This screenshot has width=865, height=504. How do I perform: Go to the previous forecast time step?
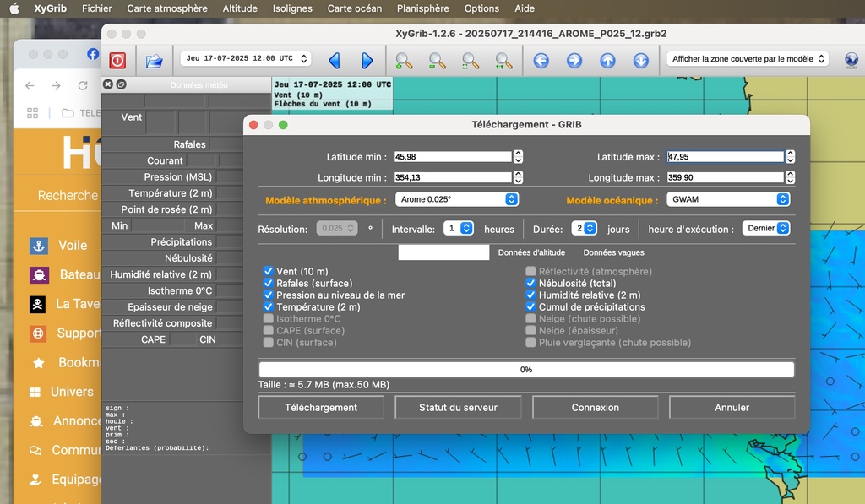335,60
